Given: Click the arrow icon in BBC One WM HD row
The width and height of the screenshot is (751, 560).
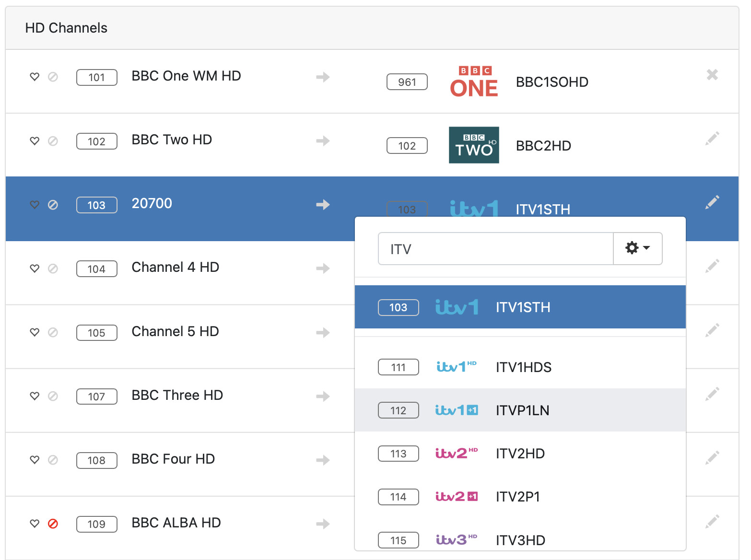Looking at the screenshot, I should click(x=323, y=77).
